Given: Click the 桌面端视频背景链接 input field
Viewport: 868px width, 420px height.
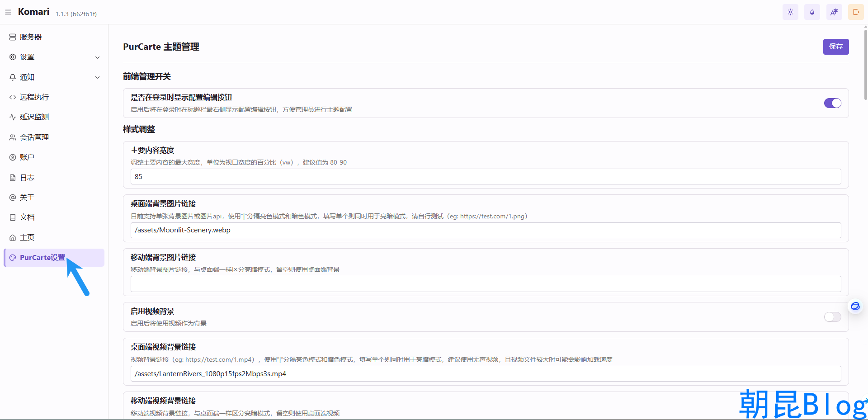Looking at the screenshot, I should click(x=486, y=374).
